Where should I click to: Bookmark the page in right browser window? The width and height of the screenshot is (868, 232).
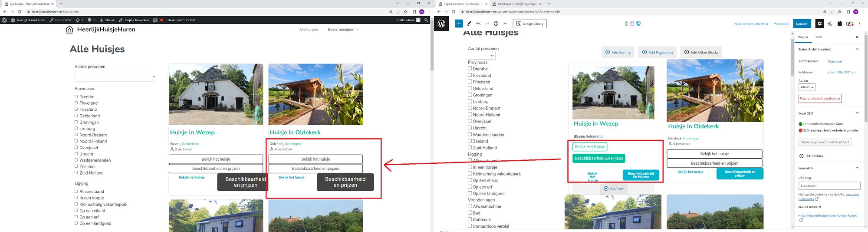click(840, 12)
